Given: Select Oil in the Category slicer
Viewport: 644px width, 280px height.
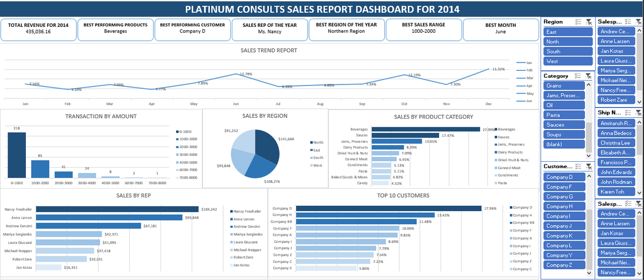Looking at the screenshot, I should coord(564,105).
